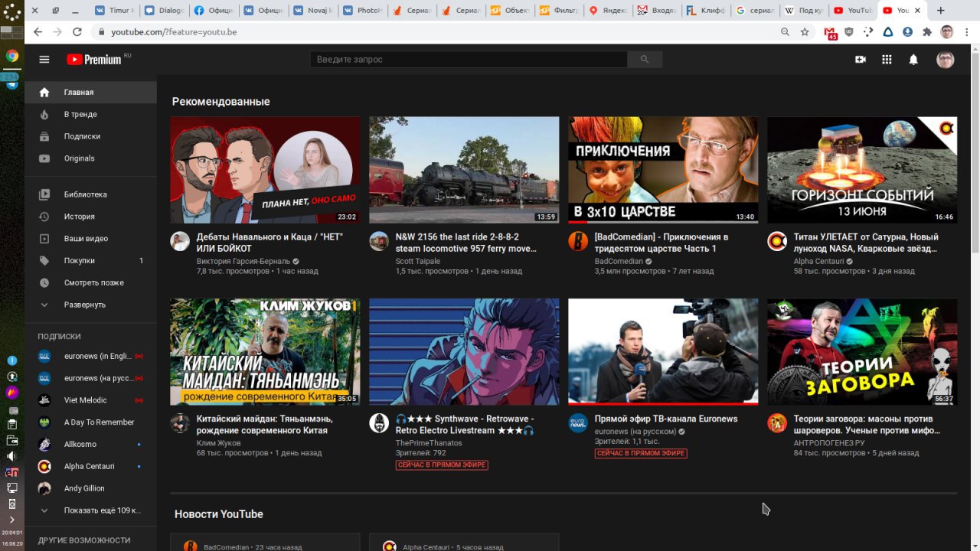The height and width of the screenshot is (551, 980).
Task: Bookmark this page with star icon
Action: (805, 32)
